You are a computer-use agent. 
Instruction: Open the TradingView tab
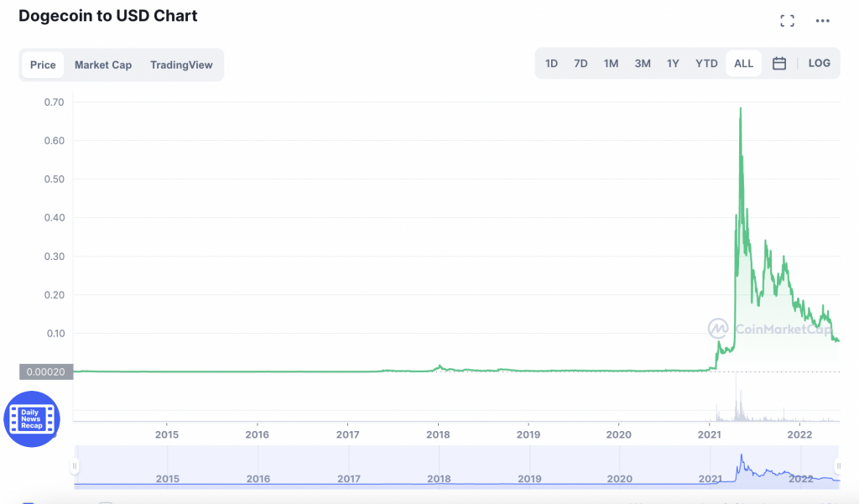pyautogui.click(x=181, y=65)
